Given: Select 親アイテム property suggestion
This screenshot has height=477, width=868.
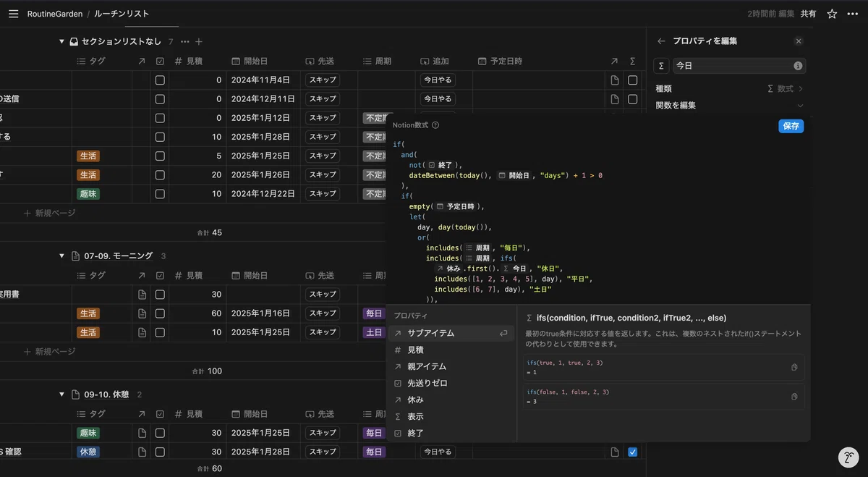Looking at the screenshot, I should click(451, 366).
